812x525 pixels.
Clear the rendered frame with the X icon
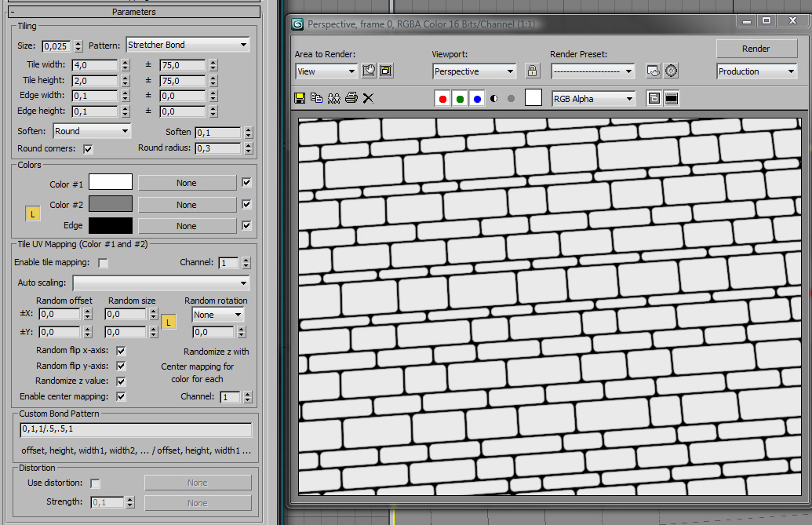(x=368, y=98)
